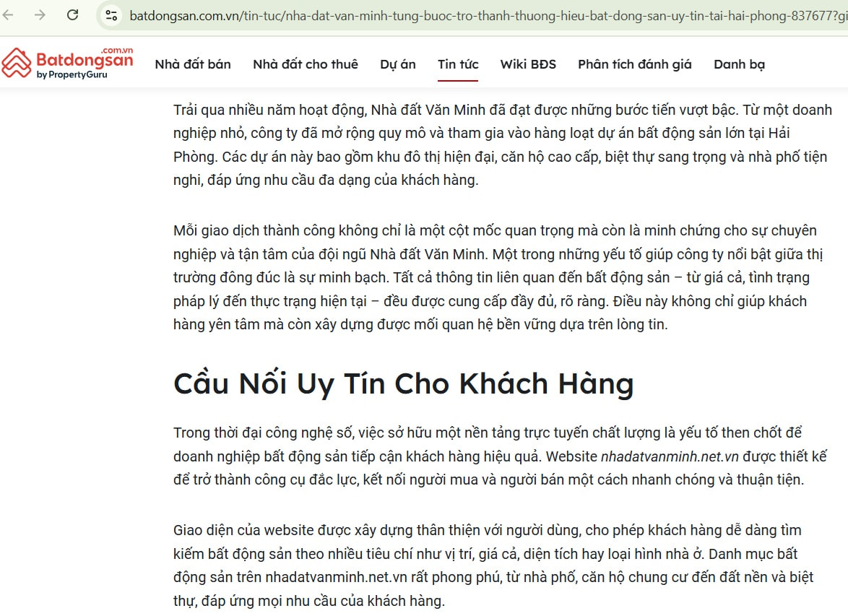
Task: Go to Dự án section
Action: coord(398,64)
